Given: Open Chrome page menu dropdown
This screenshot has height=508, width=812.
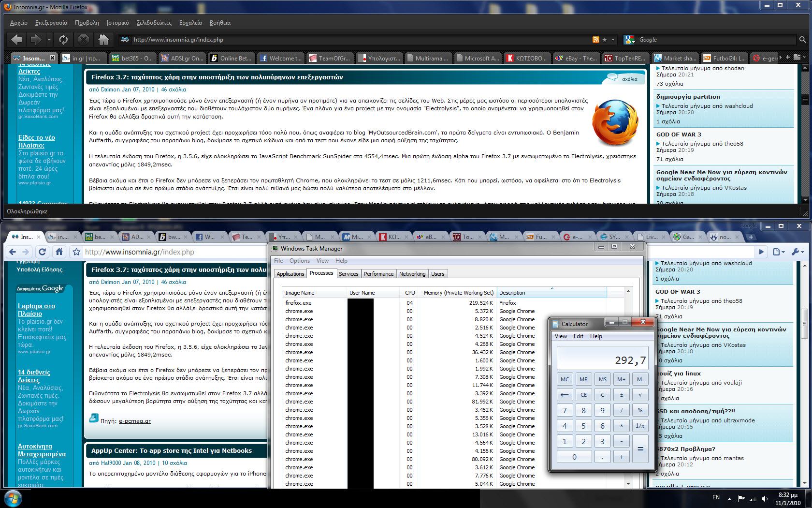Looking at the screenshot, I should pyautogui.click(x=778, y=252).
